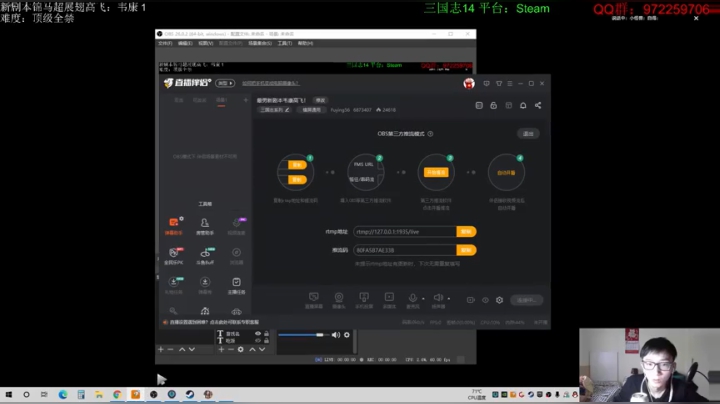The width and height of the screenshot is (720, 404).
Task: Click the download-queue tool beside 主播任务
Action: [x=205, y=285]
